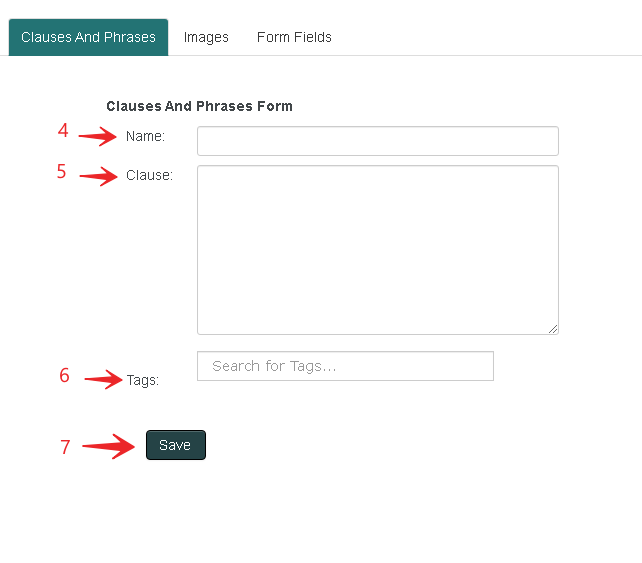Click the Tags label text
642x563 pixels.
142,380
